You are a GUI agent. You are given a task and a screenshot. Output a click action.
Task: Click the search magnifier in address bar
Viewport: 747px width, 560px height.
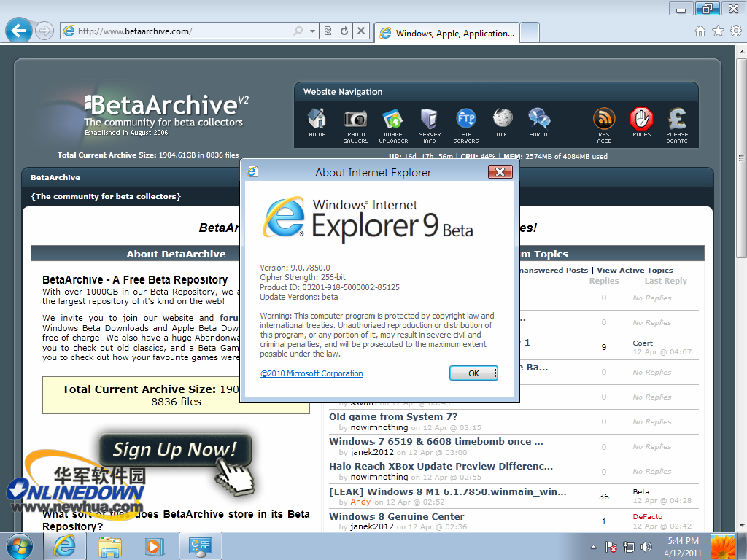tap(298, 31)
